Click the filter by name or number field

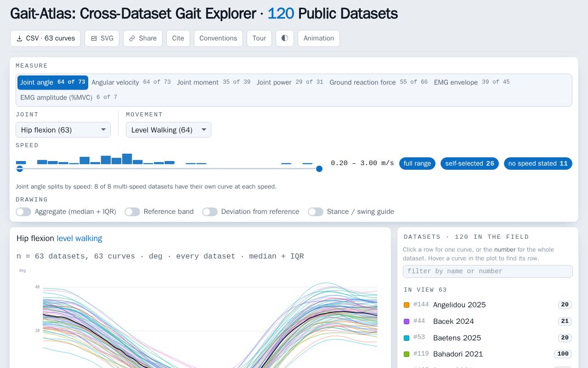click(x=488, y=271)
